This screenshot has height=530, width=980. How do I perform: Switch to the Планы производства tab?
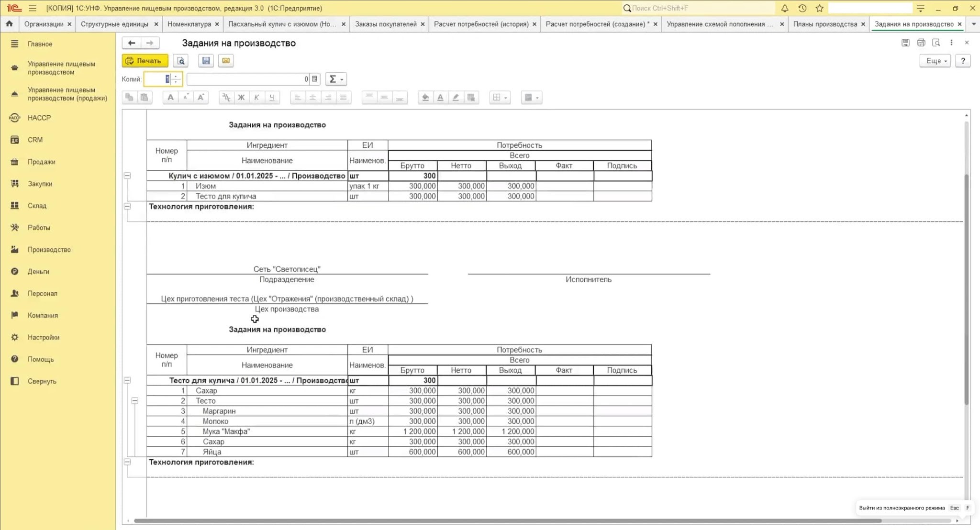coord(825,24)
